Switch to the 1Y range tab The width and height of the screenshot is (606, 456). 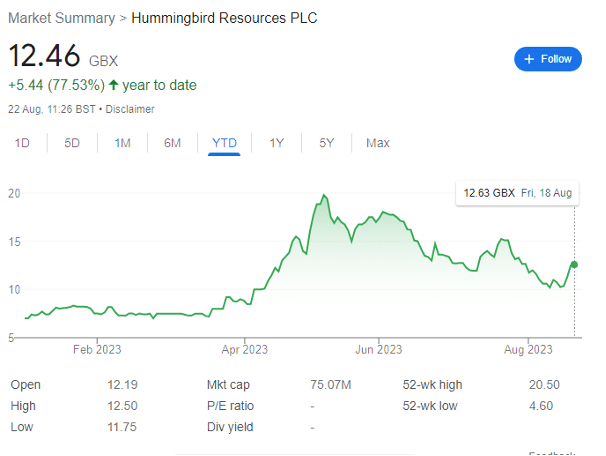pyautogui.click(x=276, y=143)
